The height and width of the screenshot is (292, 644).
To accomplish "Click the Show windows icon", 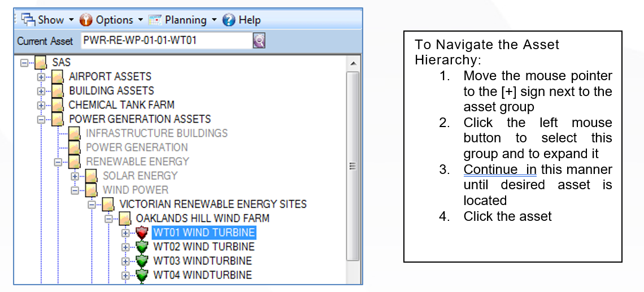I will [28, 19].
